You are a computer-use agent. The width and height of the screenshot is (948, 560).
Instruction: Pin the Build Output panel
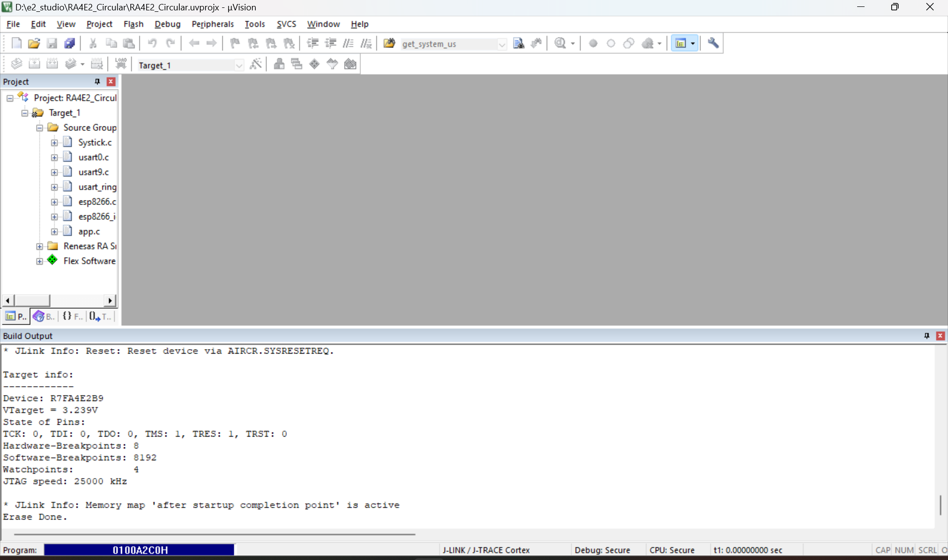(x=927, y=336)
